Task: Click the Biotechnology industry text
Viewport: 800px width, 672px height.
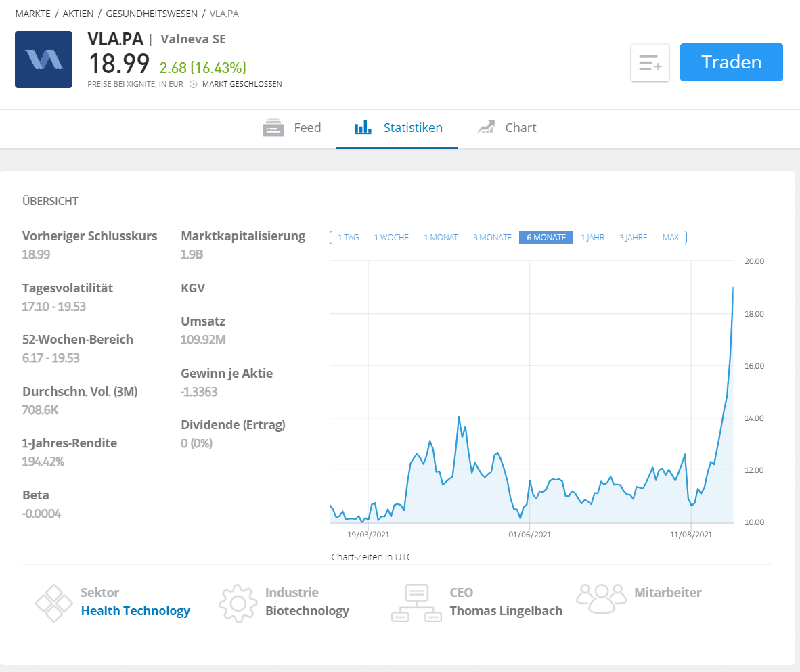Action: click(307, 611)
